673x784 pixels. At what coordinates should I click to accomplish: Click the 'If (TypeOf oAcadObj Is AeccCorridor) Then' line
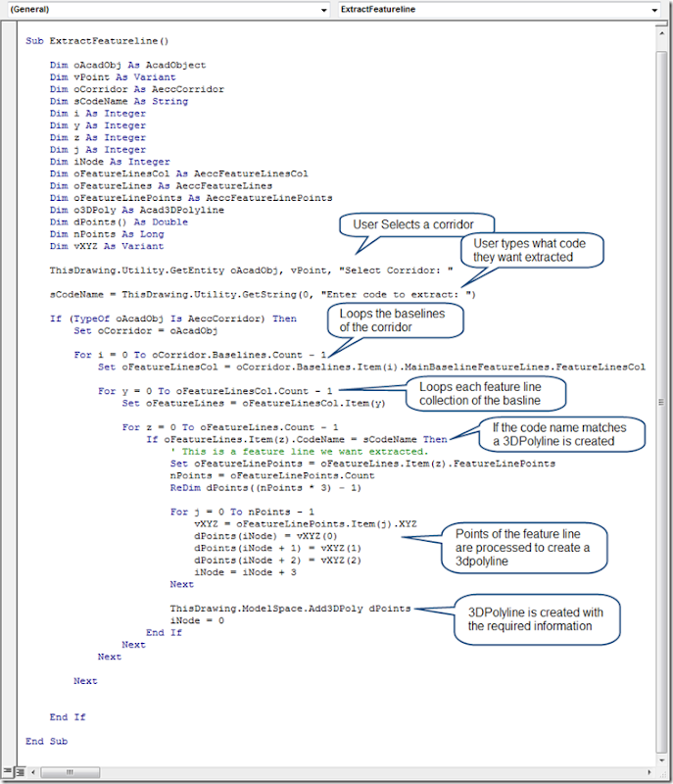pos(172,318)
